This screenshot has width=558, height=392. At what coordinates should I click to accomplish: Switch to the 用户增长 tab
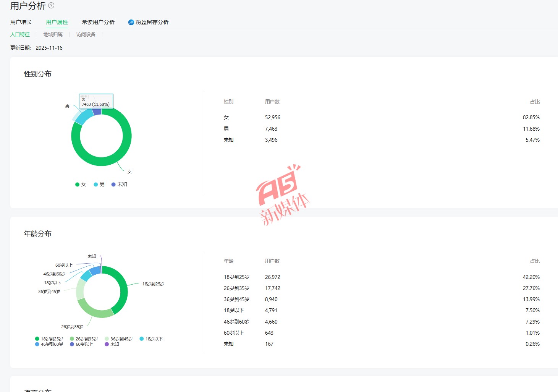pyautogui.click(x=21, y=22)
